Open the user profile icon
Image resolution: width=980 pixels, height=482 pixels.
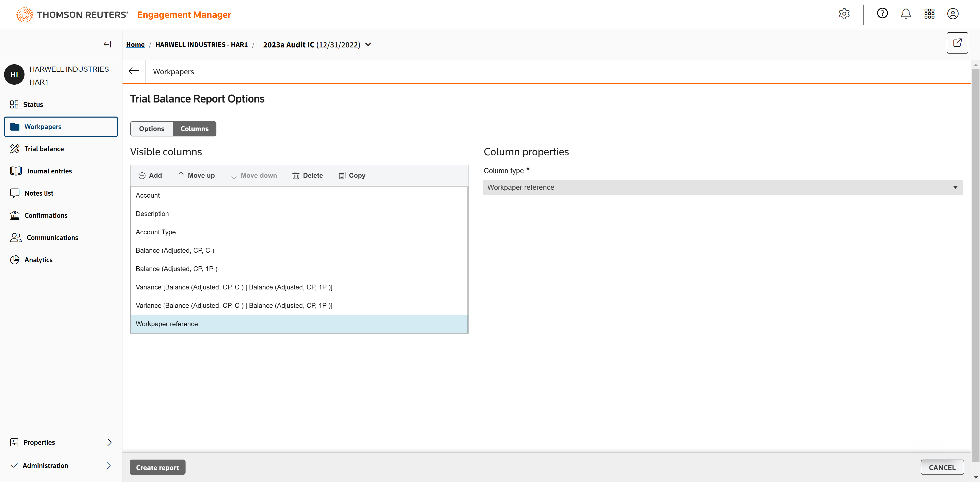coord(953,14)
